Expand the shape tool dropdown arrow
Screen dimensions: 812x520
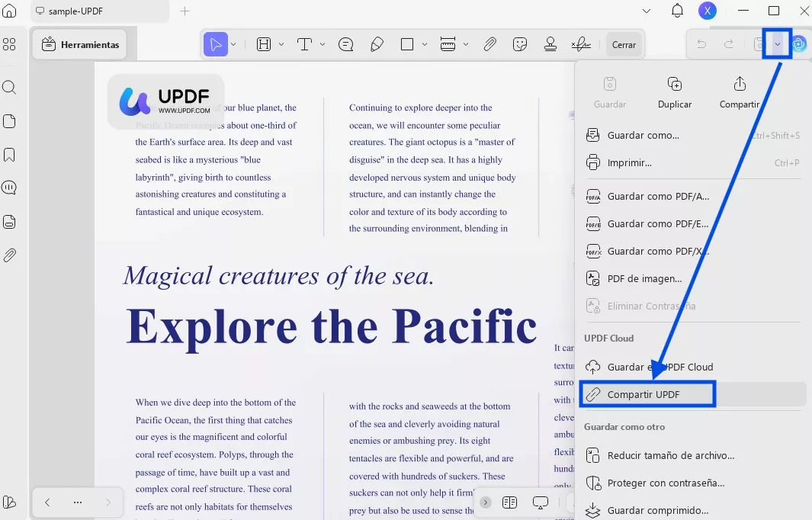pyautogui.click(x=425, y=44)
